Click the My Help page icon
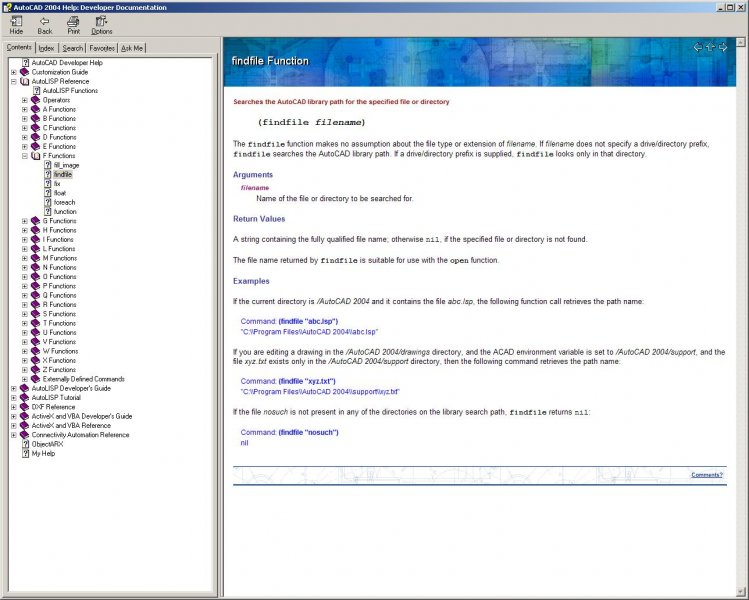Viewport: 749px width, 600px height. [x=26, y=453]
